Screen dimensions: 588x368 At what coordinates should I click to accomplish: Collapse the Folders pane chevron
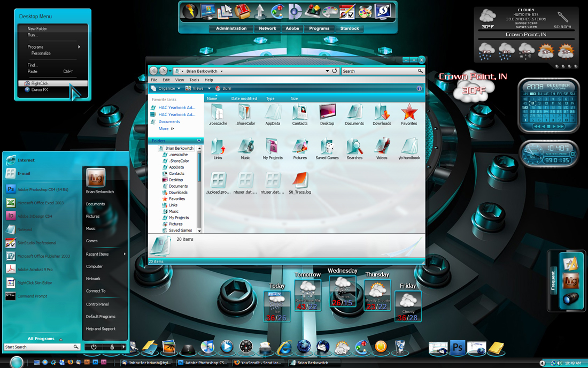coord(199,141)
